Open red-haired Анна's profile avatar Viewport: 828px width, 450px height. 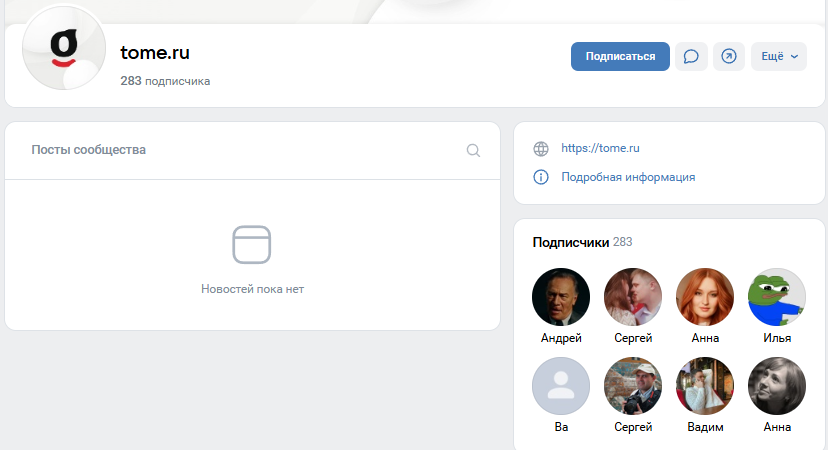click(705, 297)
